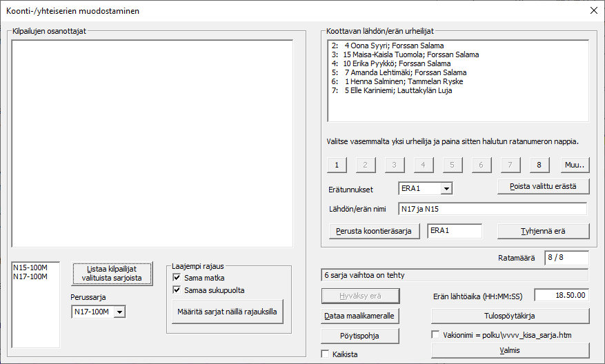Check the Vakionimi checkbox
The width and height of the screenshot is (605, 364).
tap(436, 335)
